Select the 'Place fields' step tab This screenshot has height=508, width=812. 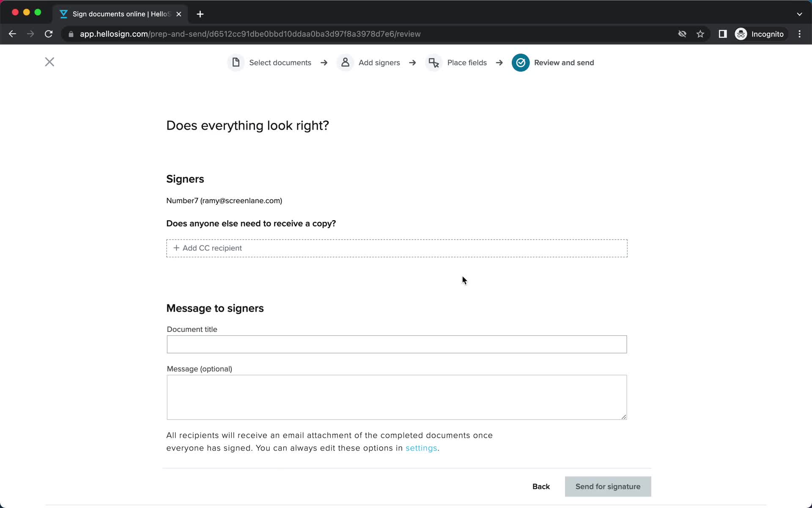(466, 62)
